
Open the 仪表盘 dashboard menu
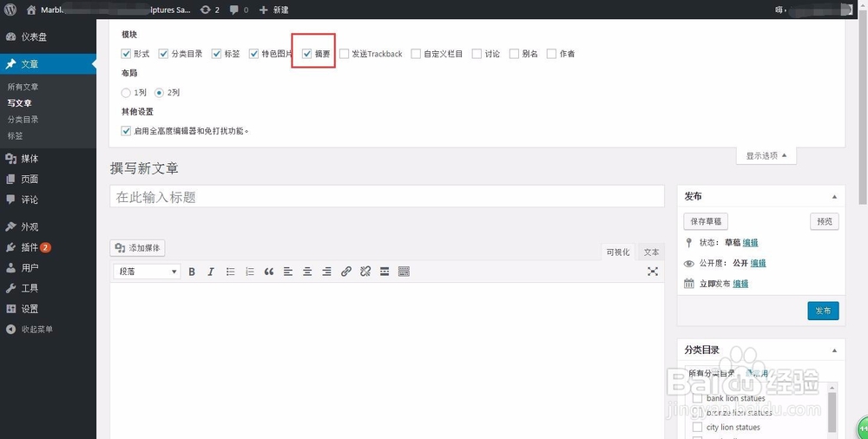coord(48,37)
